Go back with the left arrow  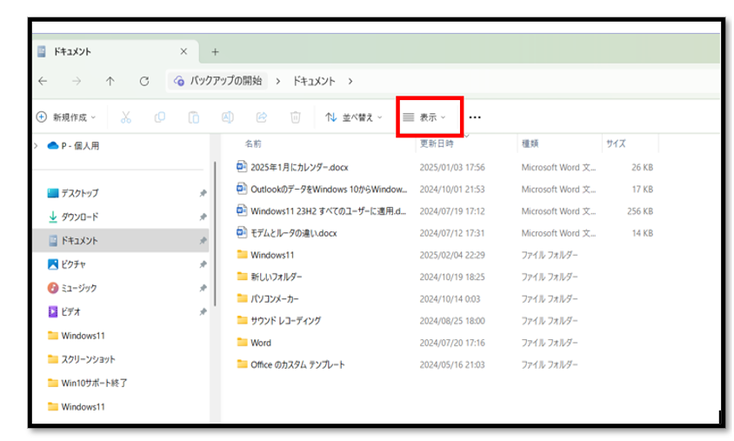tap(43, 81)
